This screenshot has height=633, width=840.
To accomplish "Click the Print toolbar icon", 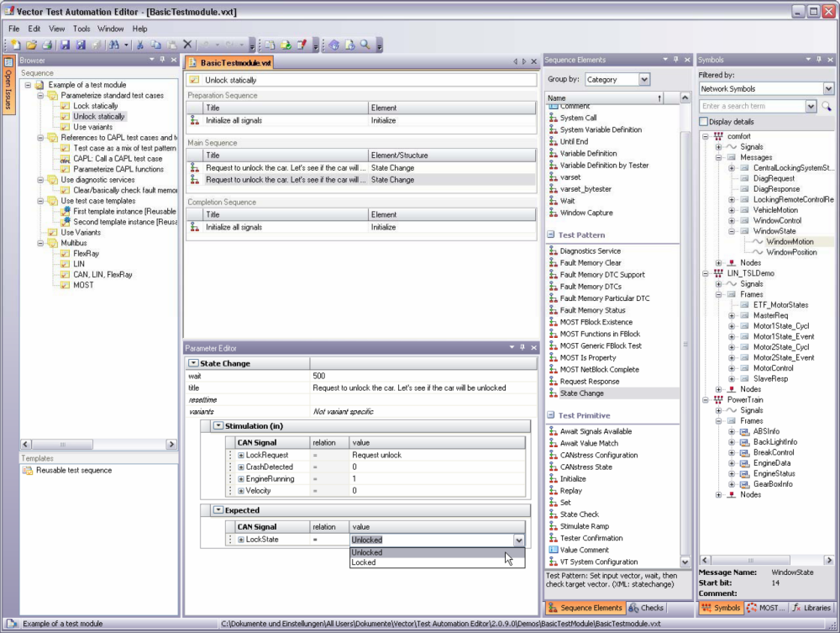I will coord(47,45).
